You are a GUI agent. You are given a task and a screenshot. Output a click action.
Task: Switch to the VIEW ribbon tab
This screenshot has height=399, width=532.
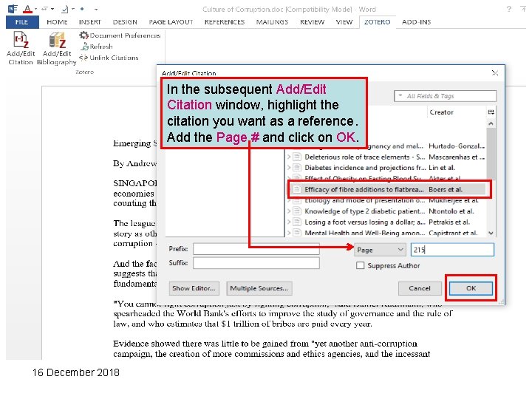[344, 22]
